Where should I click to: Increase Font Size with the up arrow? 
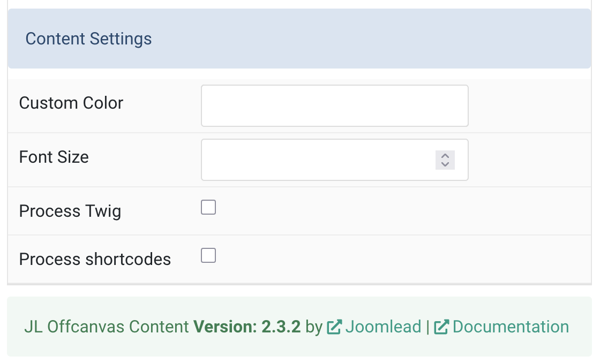445,156
